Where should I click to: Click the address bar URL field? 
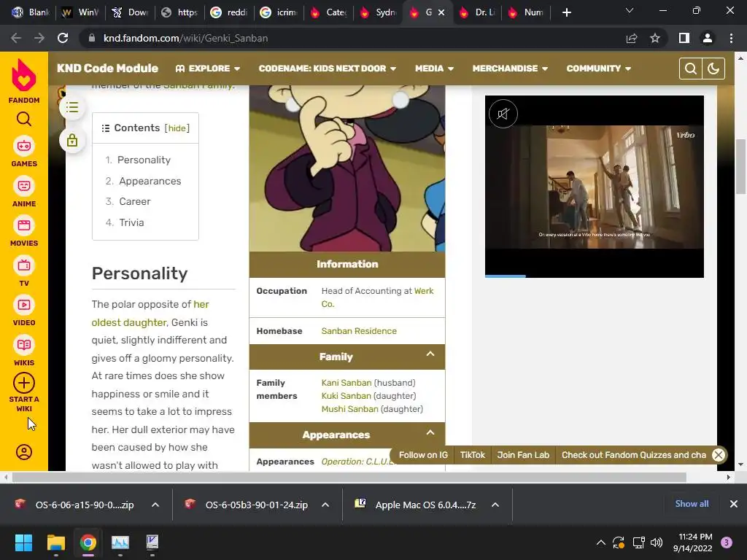click(354, 38)
